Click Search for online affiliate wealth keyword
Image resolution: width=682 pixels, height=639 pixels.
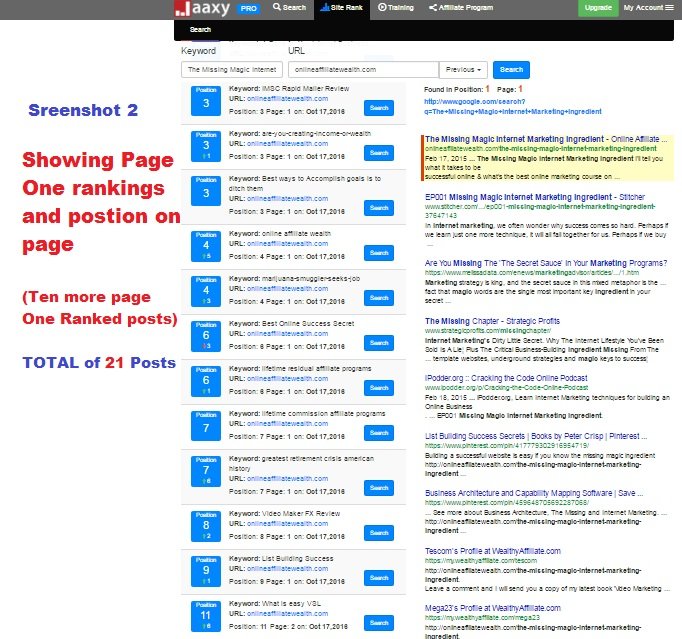(x=379, y=253)
